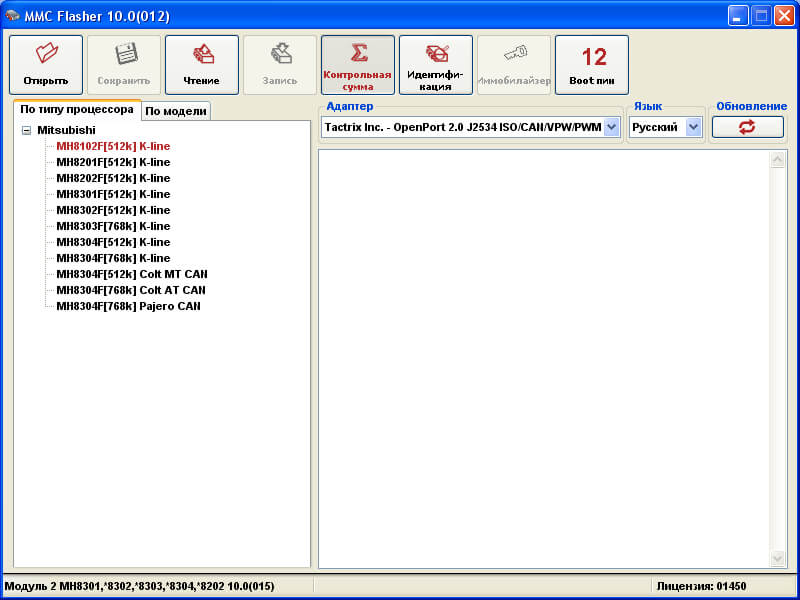Open the Адаптер dropdown list
Image resolution: width=800 pixels, height=600 pixels.
(x=612, y=127)
